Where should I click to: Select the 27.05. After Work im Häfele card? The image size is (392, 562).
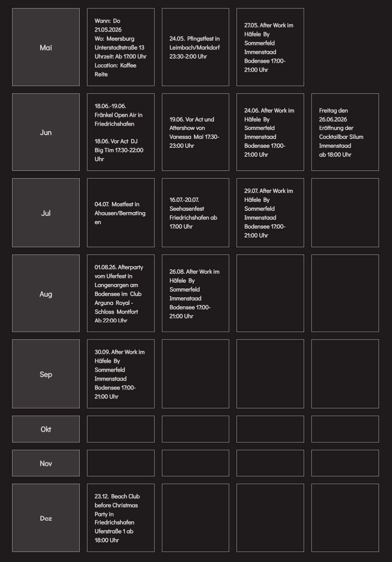270,47
